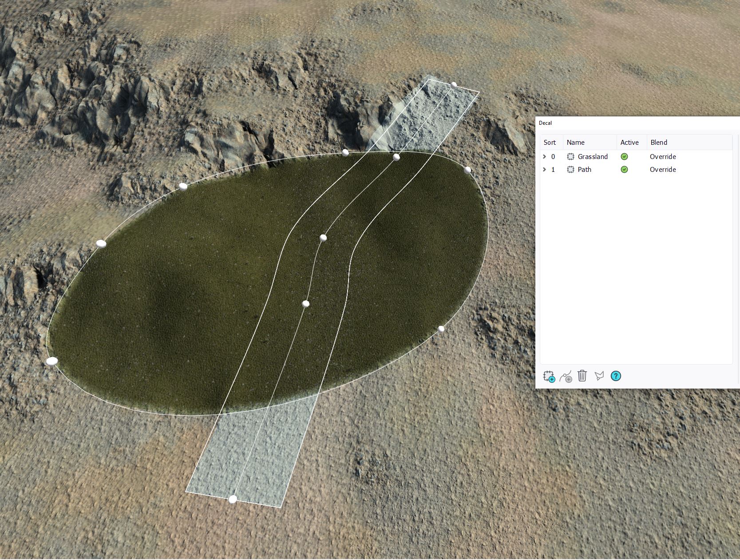Open help via the question mark icon

(616, 376)
